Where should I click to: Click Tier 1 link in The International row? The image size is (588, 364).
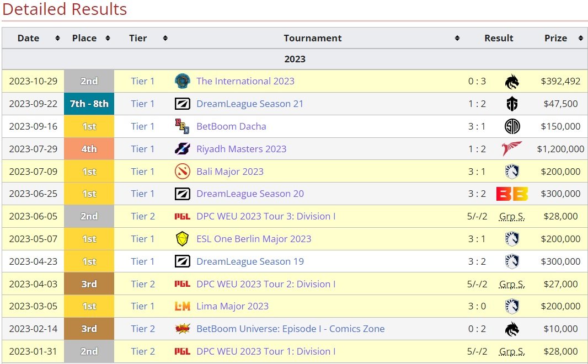(x=142, y=81)
